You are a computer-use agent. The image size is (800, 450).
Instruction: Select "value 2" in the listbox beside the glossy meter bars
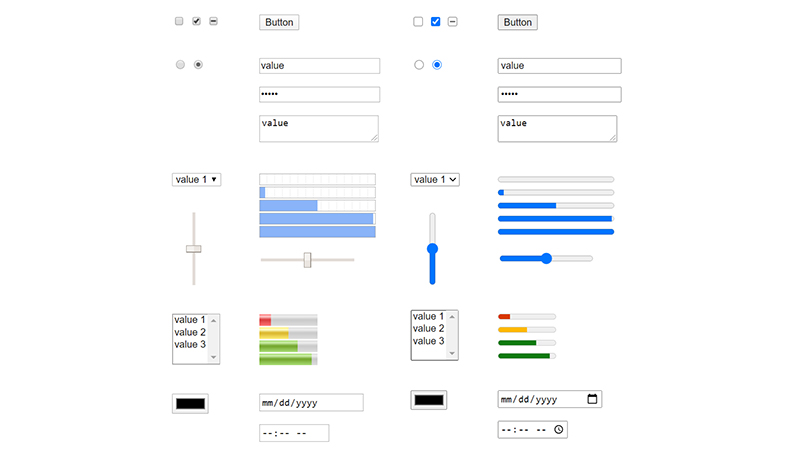[x=190, y=332]
